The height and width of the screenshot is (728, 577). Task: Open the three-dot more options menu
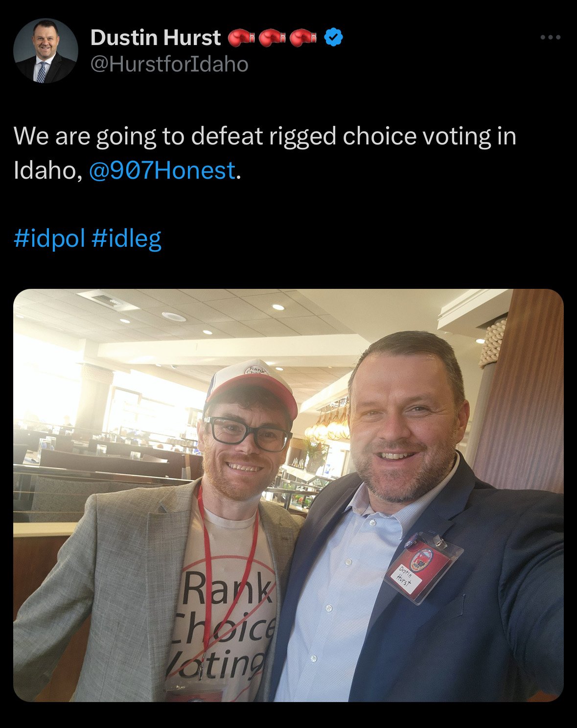coord(550,37)
